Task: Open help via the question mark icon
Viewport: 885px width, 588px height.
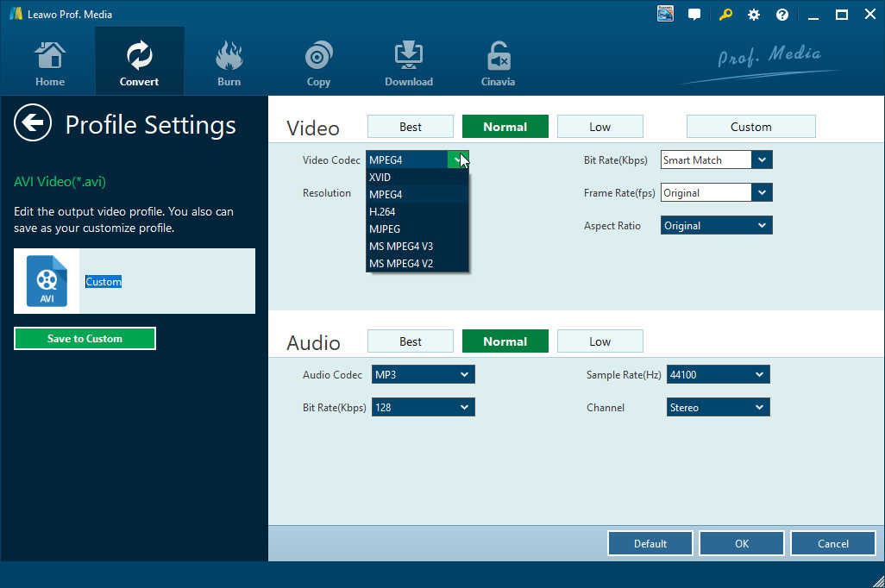Action: 782,15
